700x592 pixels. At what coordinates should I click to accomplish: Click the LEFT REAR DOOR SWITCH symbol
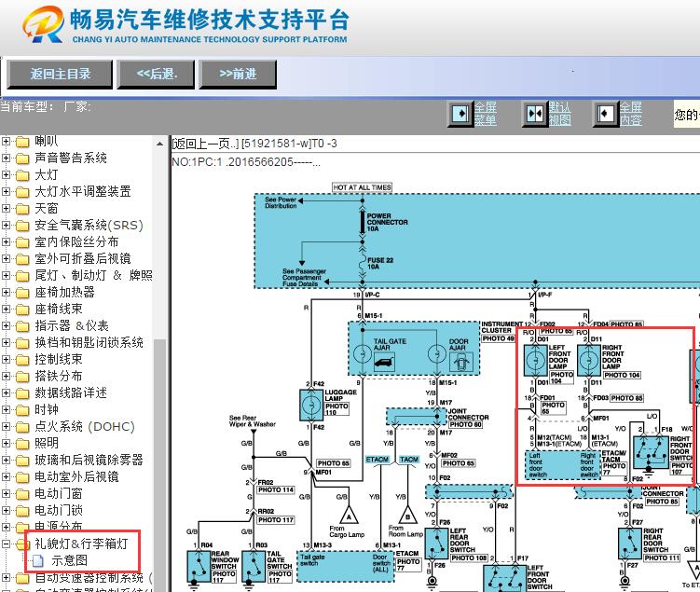(x=436, y=544)
